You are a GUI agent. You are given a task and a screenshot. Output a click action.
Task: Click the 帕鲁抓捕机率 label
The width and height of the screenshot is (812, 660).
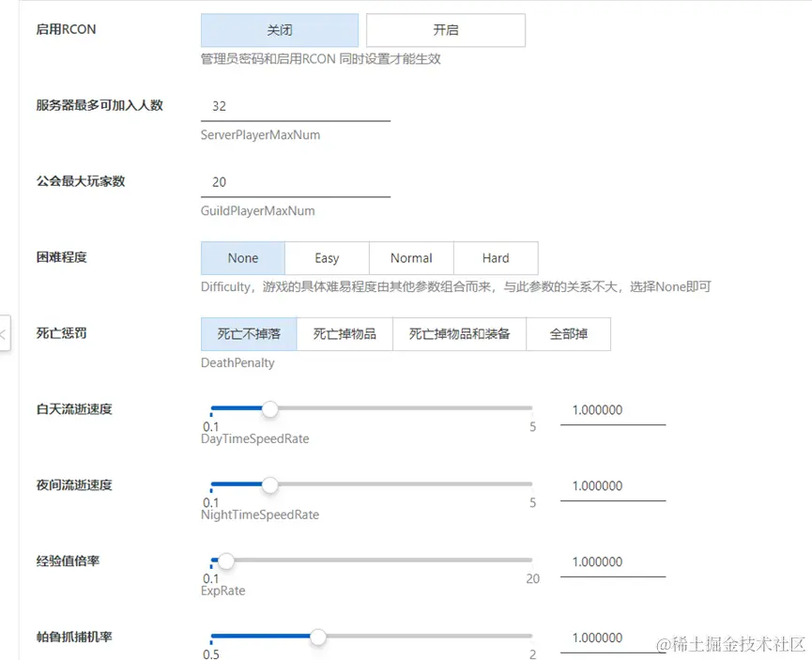click(74, 637)
